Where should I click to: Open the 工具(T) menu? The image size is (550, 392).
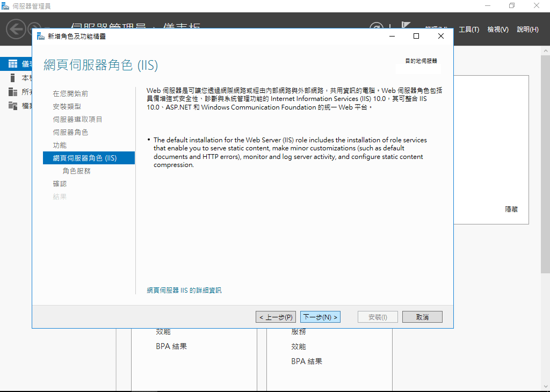click(468, 30)
